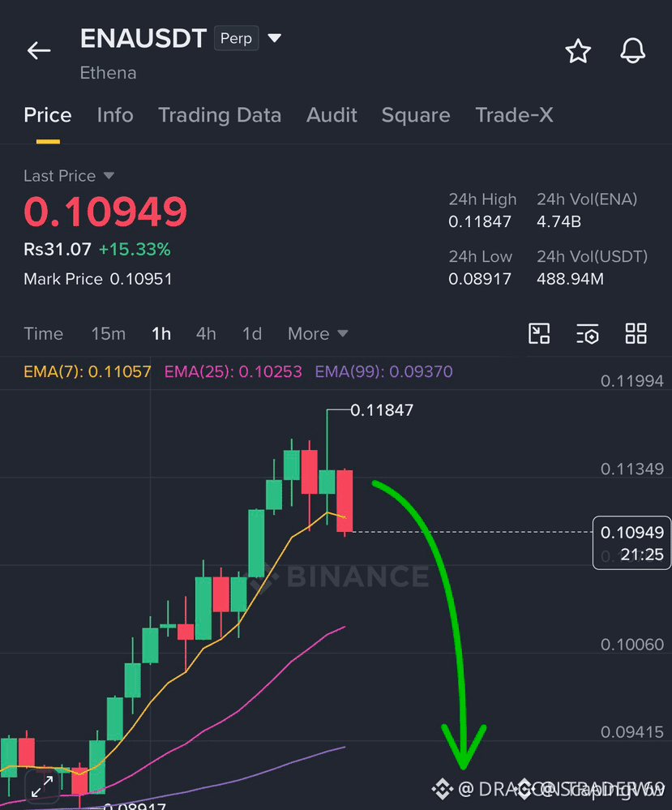The image size is (672, 810).
Task: Tap the 0.11847 high price marker
Action: coord(382,410)
